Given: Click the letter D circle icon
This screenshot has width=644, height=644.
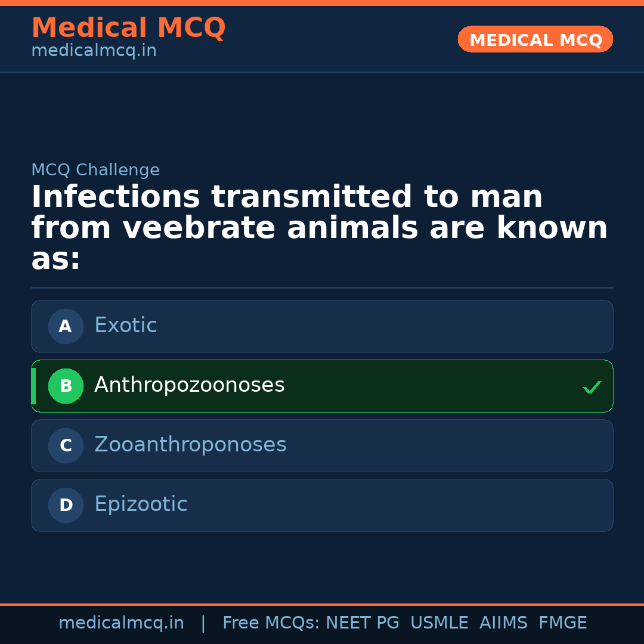Looking at the screenshot, I should pos(66,505).
